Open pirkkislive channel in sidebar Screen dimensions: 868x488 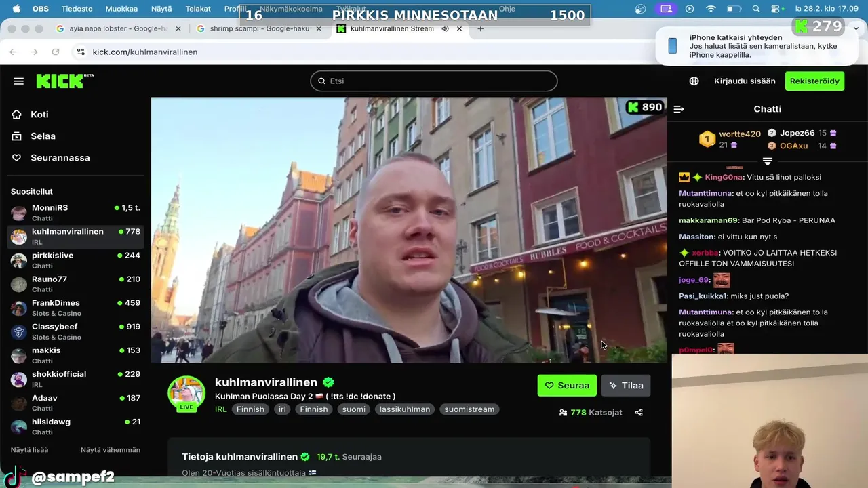click(x=75, y=260)
